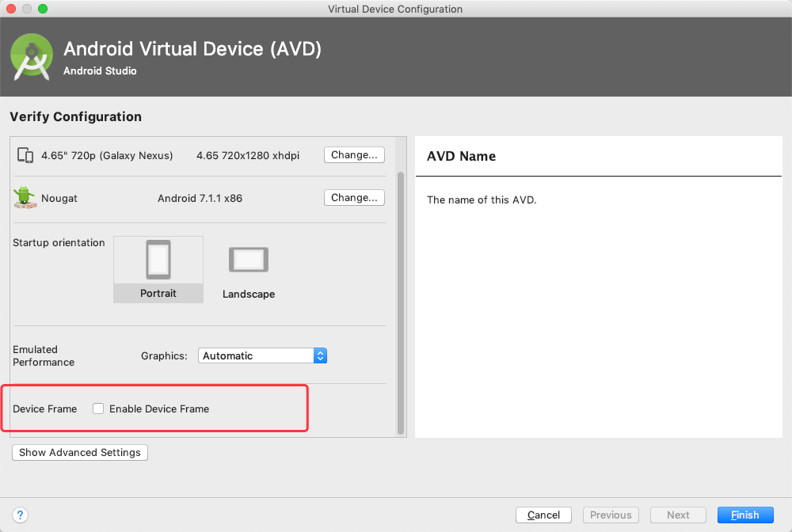Change the Galaxy Nexus hardware device
Screen dimensions: 792x532
pos(354,155)
